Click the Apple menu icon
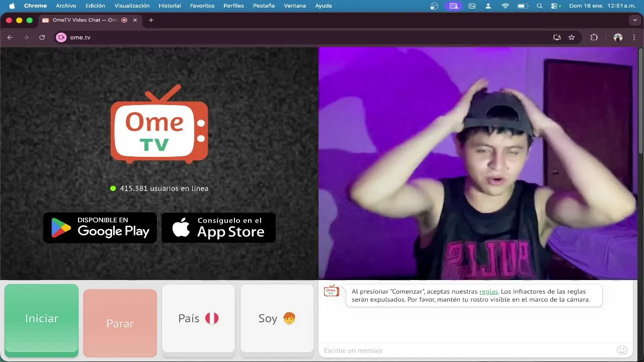Viewport: 644px width, 362px height. click(x=12, y=6)
